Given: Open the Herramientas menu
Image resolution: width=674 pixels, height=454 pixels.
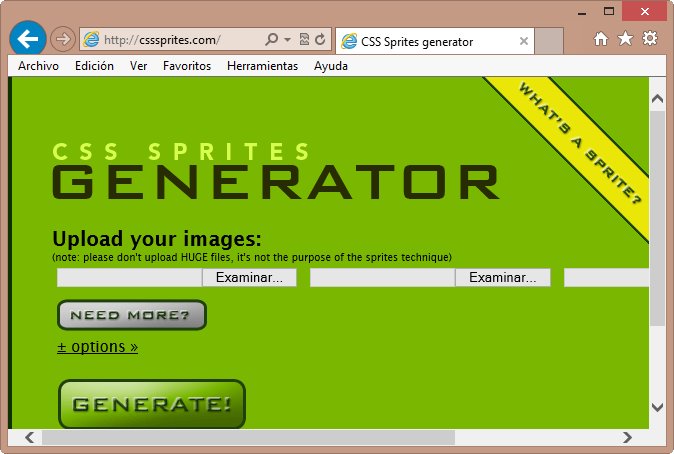Looking at the screenshot, I should (262, 66).
